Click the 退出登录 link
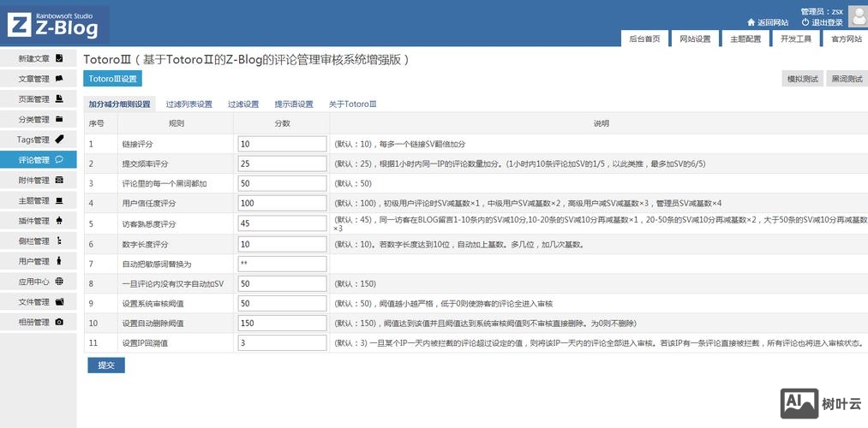Image resolution: width=868 pixels, height=428 pixels. [827, 22]
